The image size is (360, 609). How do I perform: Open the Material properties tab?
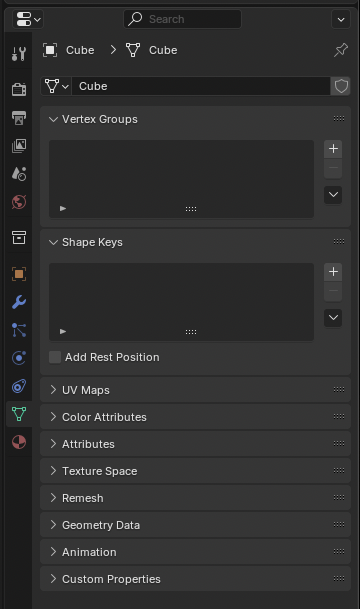pos(19,442)
